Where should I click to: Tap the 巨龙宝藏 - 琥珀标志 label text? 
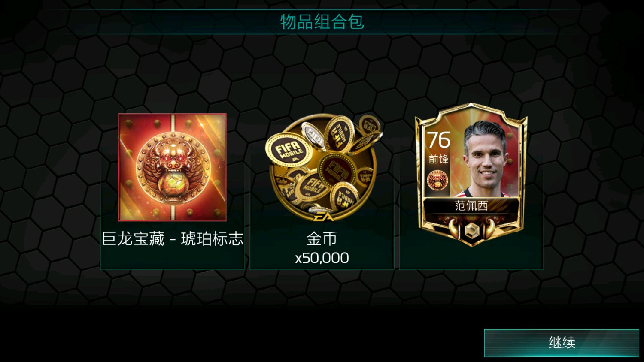coord(173,239)
